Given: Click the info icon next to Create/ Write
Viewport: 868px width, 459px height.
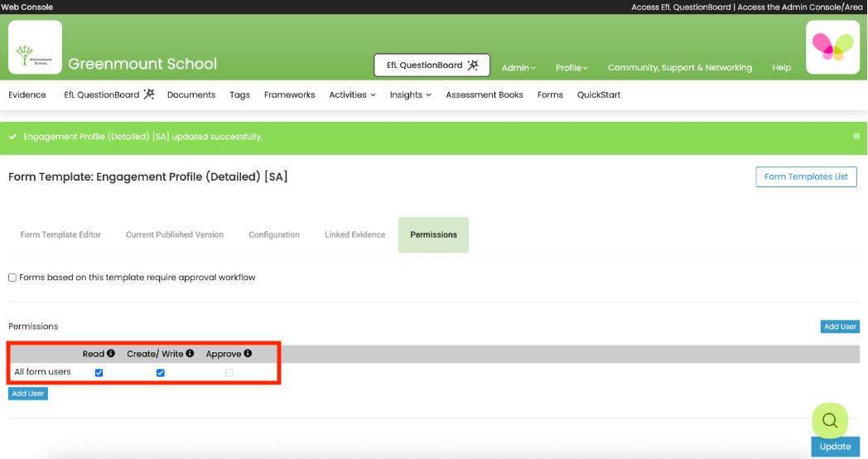Looking at the screenshot, I should point(190,353).
